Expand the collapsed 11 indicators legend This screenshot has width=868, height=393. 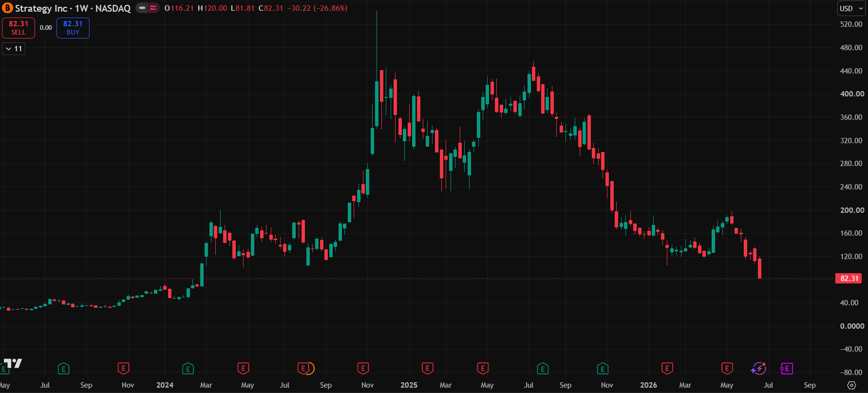tap(14, 49)
